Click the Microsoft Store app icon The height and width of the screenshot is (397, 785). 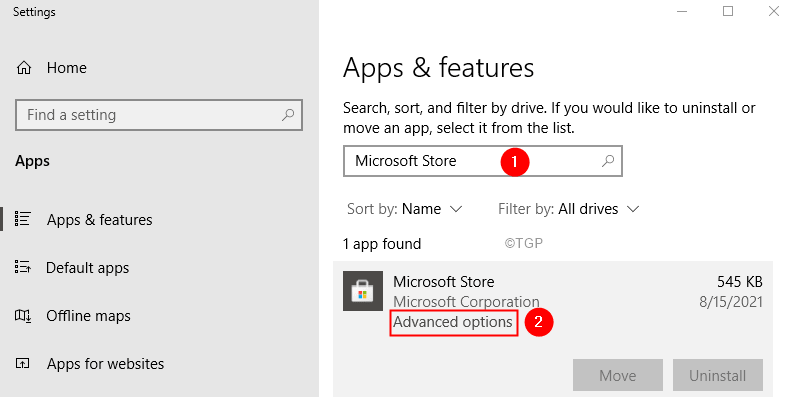click(363, 291)
